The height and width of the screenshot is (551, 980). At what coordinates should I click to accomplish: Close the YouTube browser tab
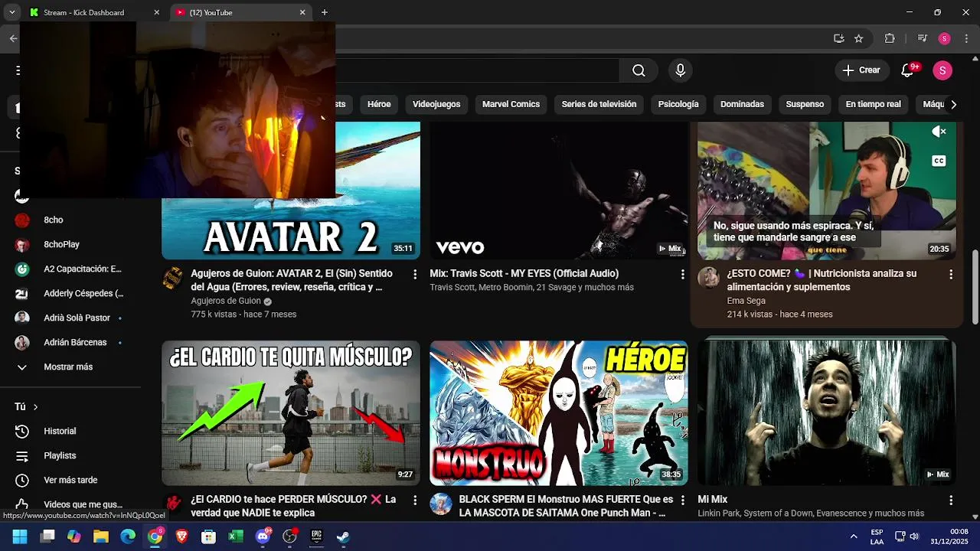click(x=302, y=12)
